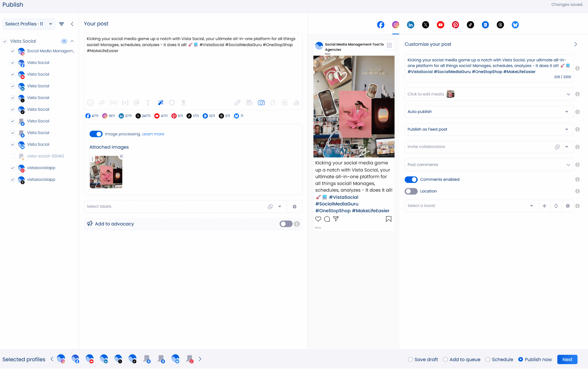Expand the Publish as Feed post dropdown
The image size is (588, 369).
coord(489,129)
